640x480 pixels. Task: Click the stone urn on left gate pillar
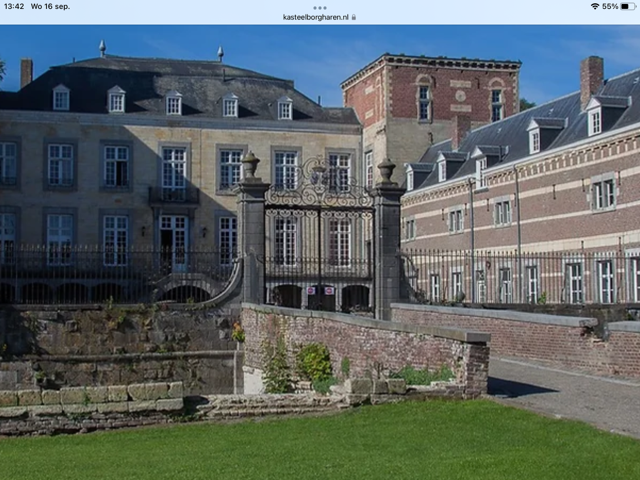(251, 164)
